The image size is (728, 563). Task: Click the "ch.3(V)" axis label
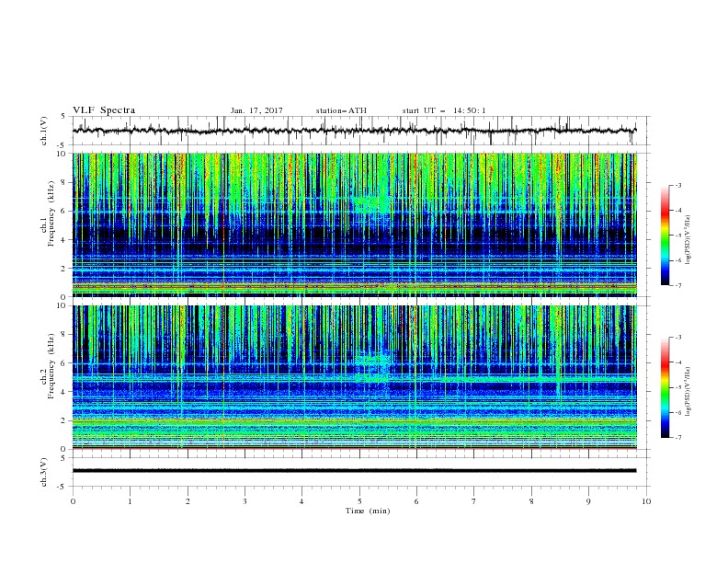pos(44,472)
